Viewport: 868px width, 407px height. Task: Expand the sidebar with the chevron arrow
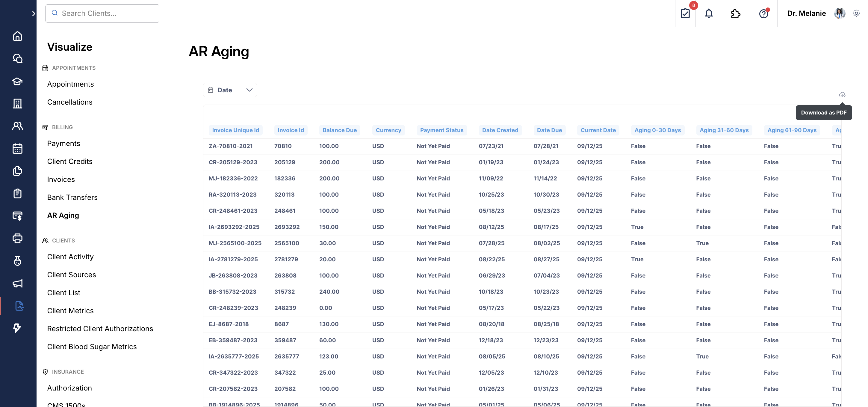(x=33, y=13)
